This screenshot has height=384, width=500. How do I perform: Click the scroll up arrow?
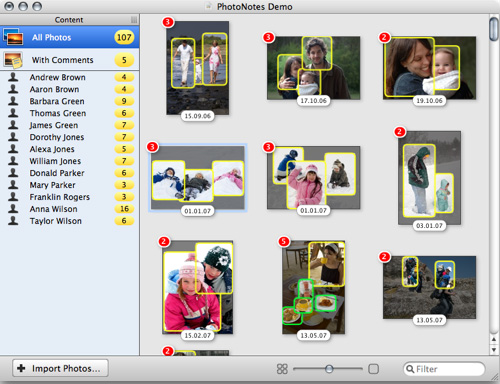pyautogui.click(x=494, y=340)
